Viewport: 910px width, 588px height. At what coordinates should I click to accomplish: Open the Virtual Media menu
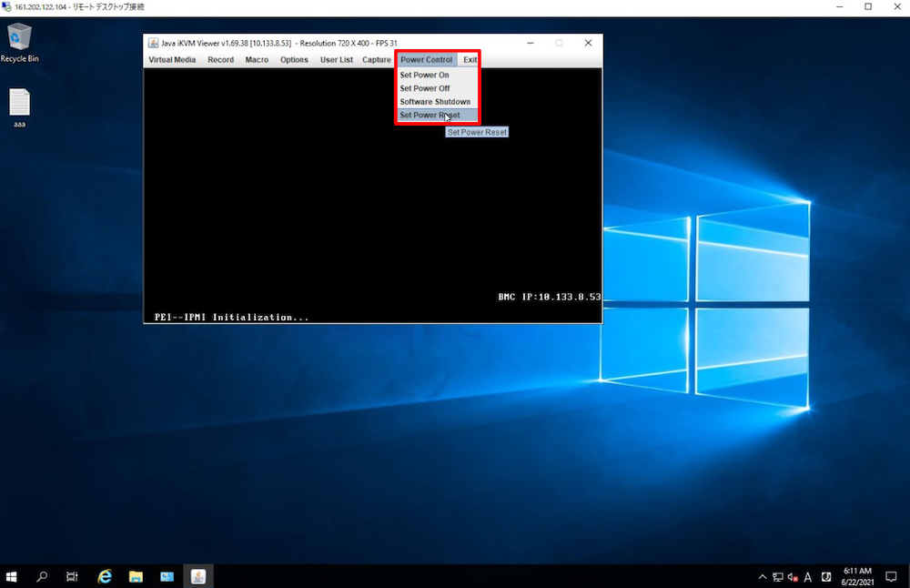[x=172, y=60]
